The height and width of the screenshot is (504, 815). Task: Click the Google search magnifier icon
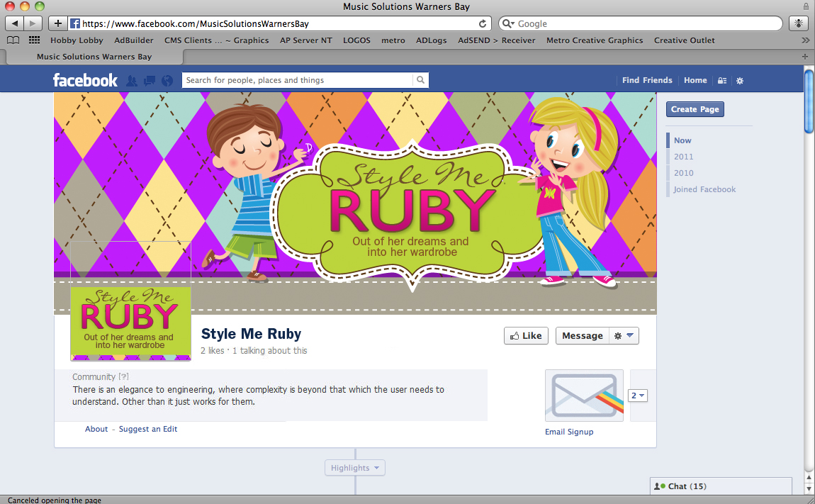coord(508,23)
